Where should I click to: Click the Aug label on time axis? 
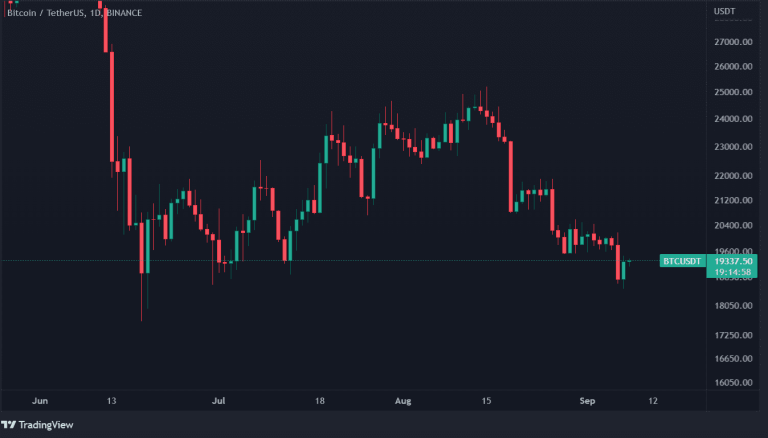coord(403,399)
